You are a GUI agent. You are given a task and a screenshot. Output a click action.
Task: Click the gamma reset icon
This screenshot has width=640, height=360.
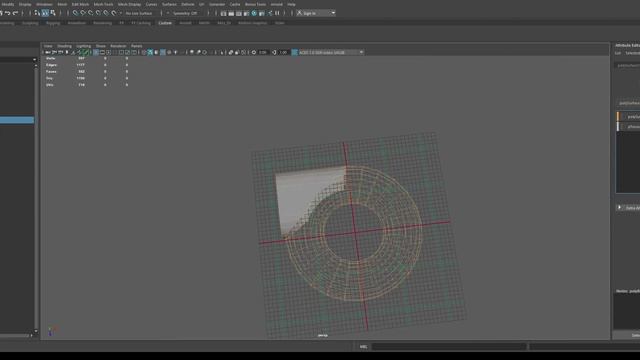click(274, 52)
